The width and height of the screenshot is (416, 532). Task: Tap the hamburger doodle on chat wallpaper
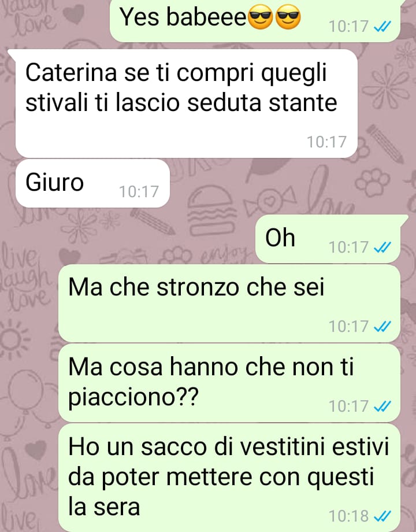(212, 210)
